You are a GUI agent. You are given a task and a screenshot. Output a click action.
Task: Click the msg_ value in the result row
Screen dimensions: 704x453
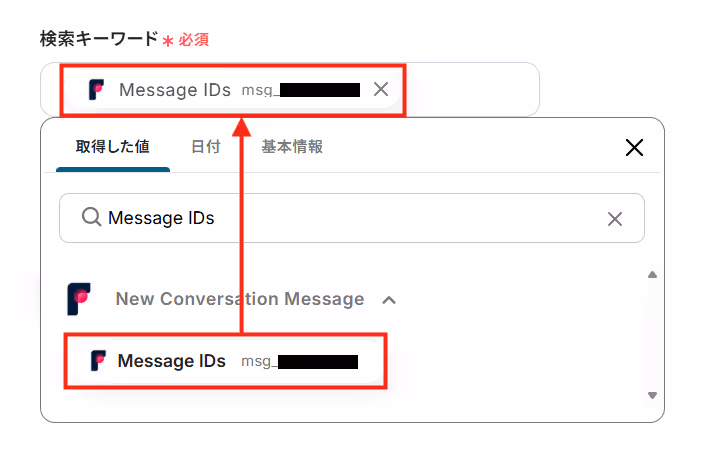click(x=300, y=361)
